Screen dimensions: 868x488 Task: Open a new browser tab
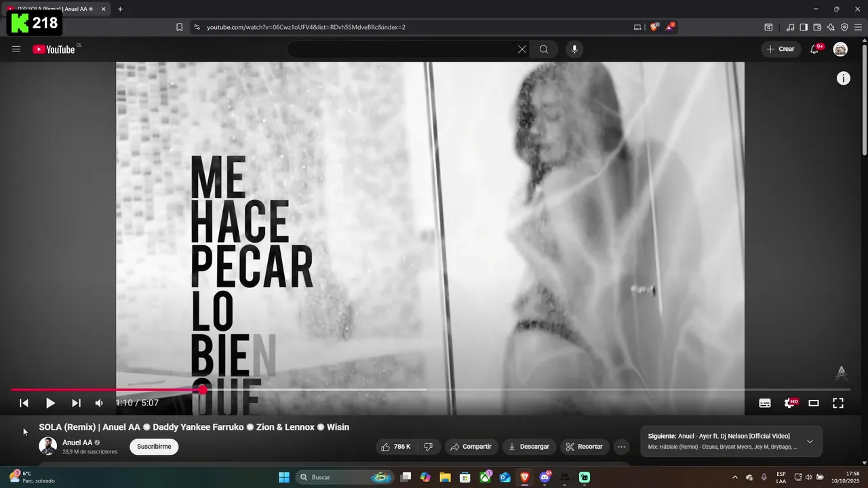120,9
